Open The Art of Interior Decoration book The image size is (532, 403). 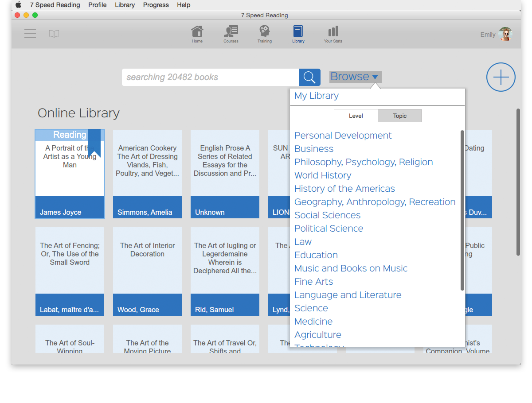click(x=148, y=271)
